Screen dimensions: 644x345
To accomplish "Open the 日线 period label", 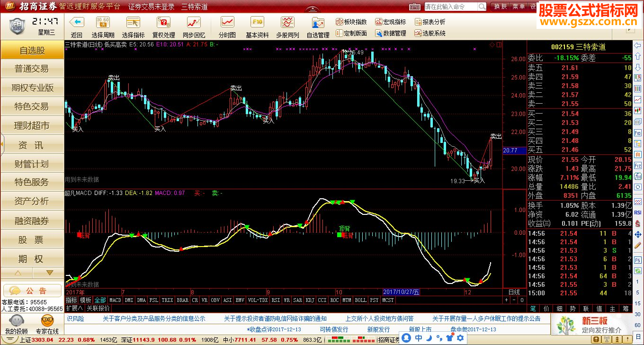I will point(514,292).
